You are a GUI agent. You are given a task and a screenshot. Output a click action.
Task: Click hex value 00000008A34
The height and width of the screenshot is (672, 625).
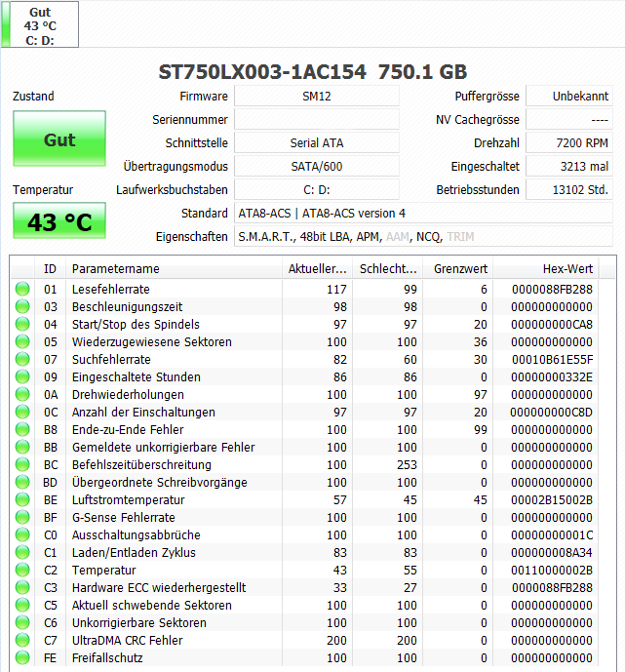[552, 553]
